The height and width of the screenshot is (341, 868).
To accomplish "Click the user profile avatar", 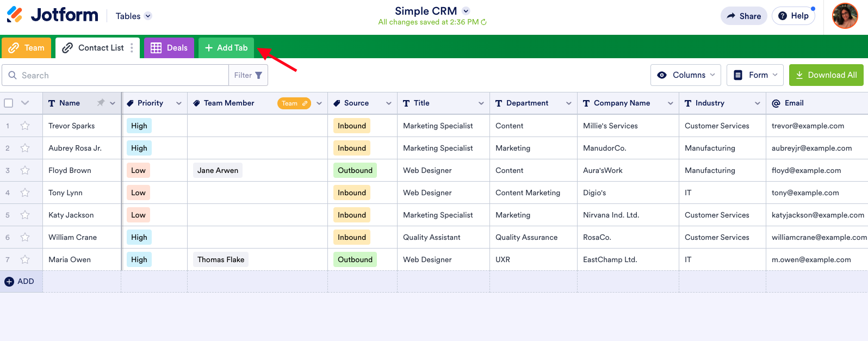I will click(845, 16).
